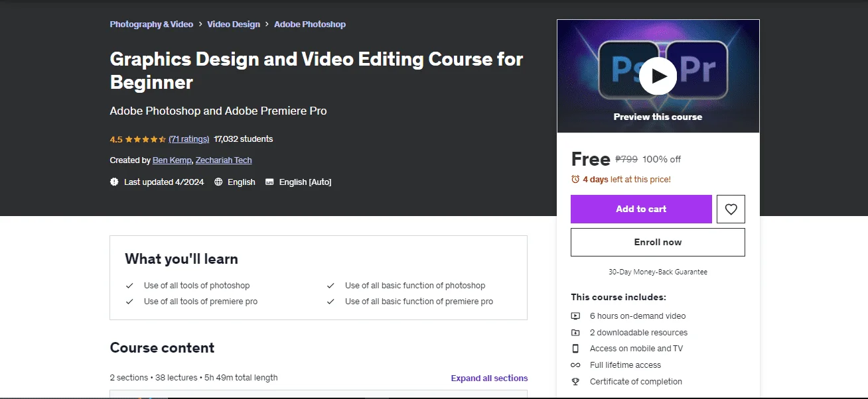
Task: Click the 4.5 rating number
Action: click(116, 139)
